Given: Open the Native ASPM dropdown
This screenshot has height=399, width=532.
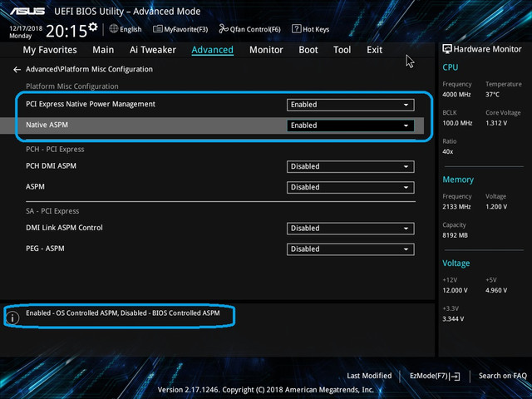Looking at the screenshot, I should [x=350, y=126].
